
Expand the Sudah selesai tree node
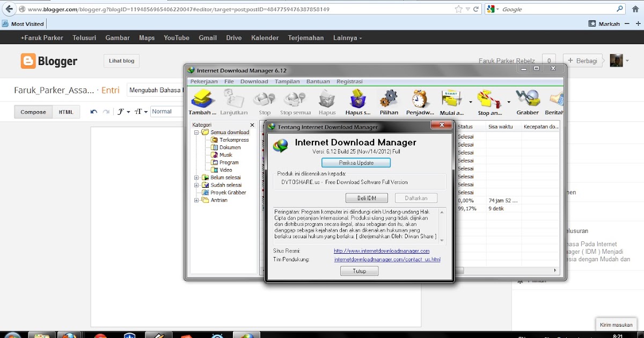point(197,185)
